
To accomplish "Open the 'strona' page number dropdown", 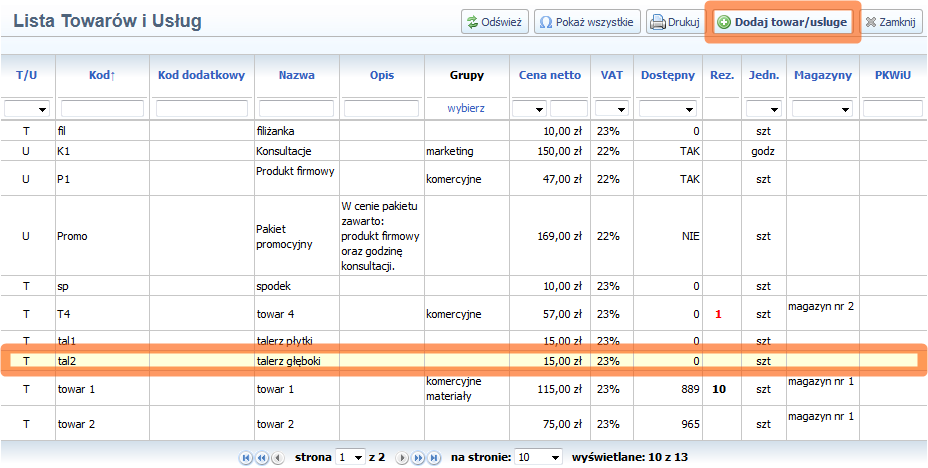I will 351,457.
